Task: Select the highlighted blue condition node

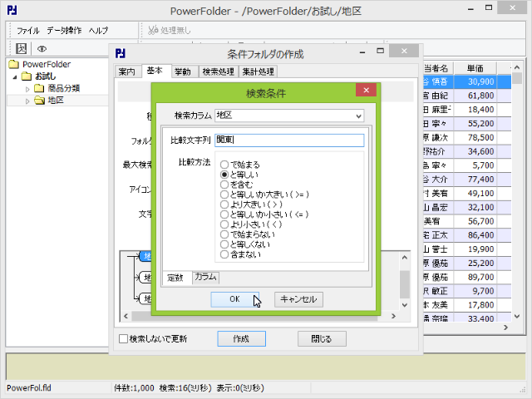Action: pyautogui.click(x=146, y=256)
